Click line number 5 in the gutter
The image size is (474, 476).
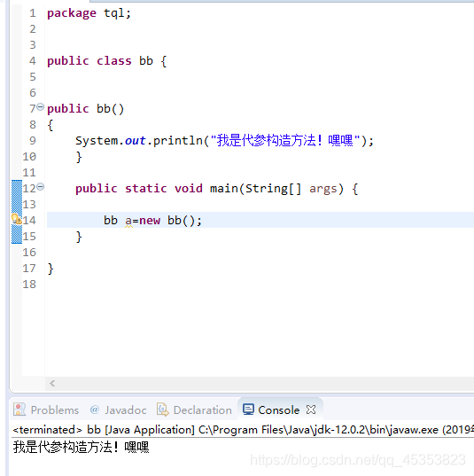(x=33, y=77)
